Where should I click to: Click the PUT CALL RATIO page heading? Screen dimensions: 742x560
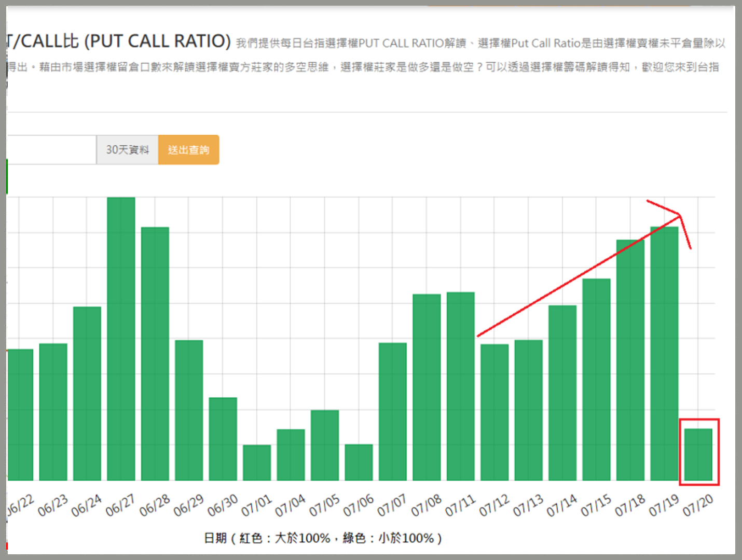pyautogui.click(x=118, y=41)
